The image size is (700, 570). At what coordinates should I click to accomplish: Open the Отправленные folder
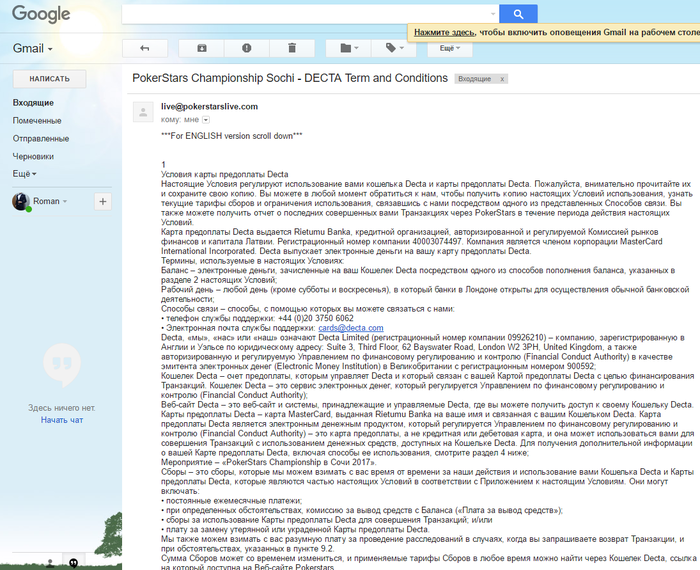pyautogui.click(x=41, y=138)
